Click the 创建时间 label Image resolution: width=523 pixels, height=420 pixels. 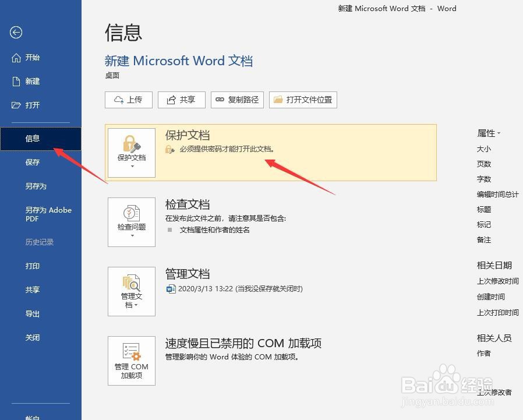click(x=490, y=297)
